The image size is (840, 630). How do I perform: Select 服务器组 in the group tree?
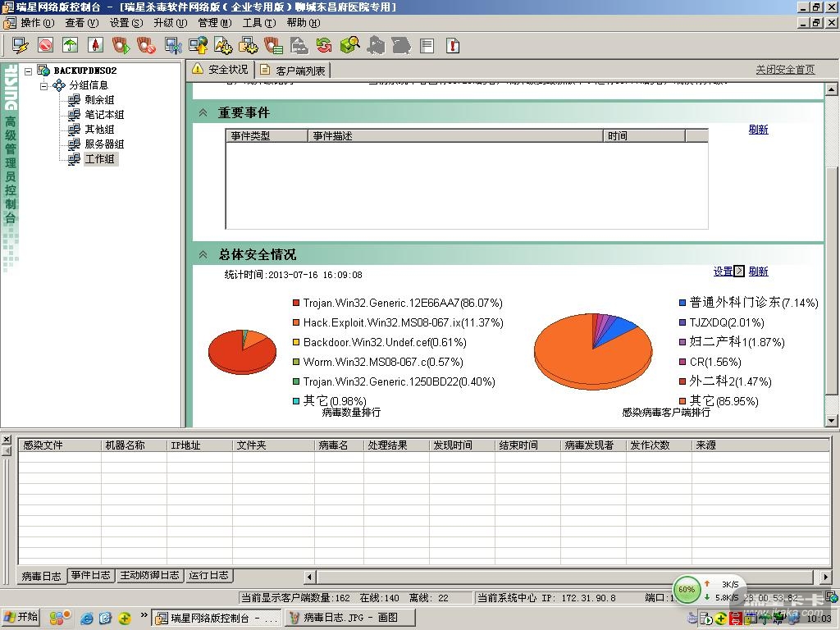(x=104, y=144)
